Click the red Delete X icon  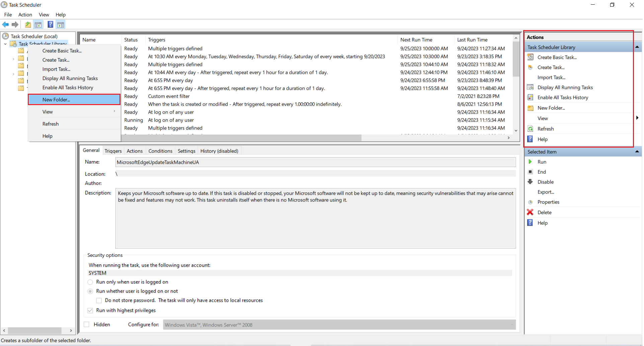click(x=531, y=212)
